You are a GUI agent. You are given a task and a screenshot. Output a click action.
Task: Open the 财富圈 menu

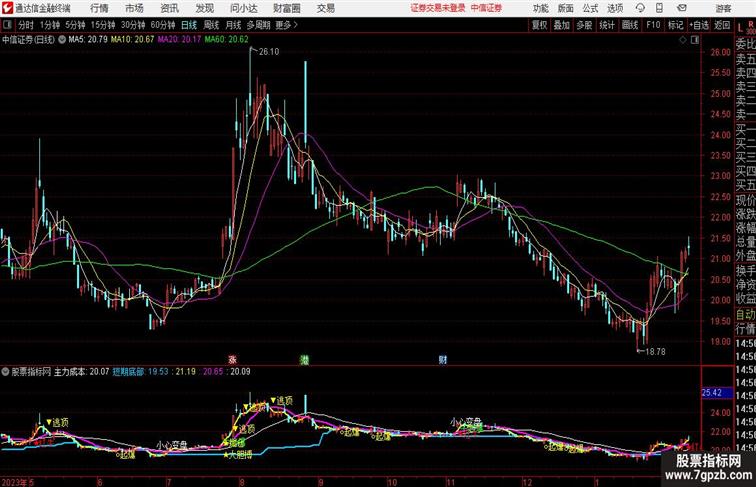click(286, 8)
